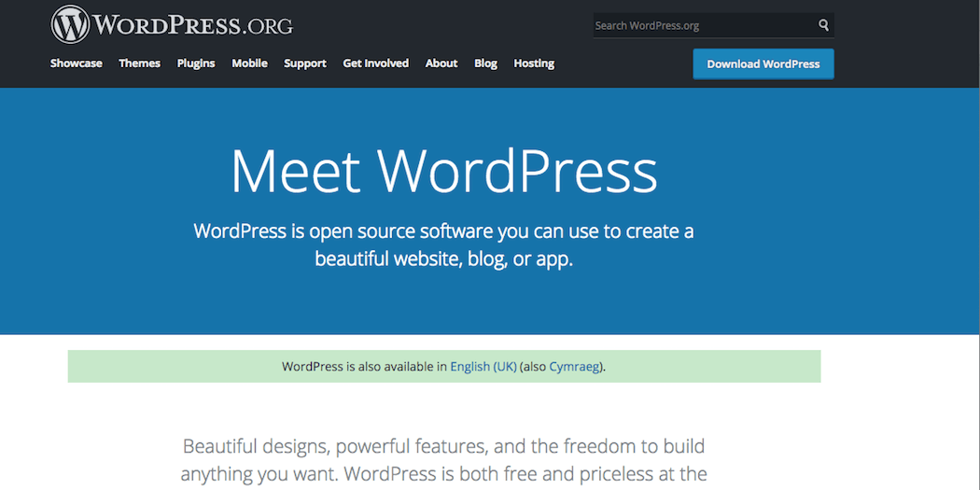Screen dimensions: 980x490
Task: Open the Plugins navigation link
Action: (196, 63)
